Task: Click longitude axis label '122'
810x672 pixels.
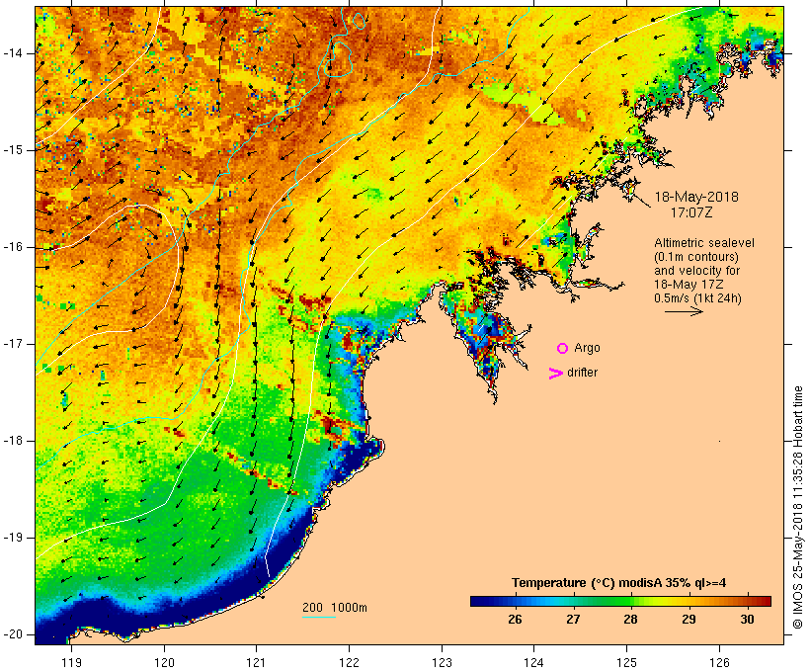Action: 350,662
